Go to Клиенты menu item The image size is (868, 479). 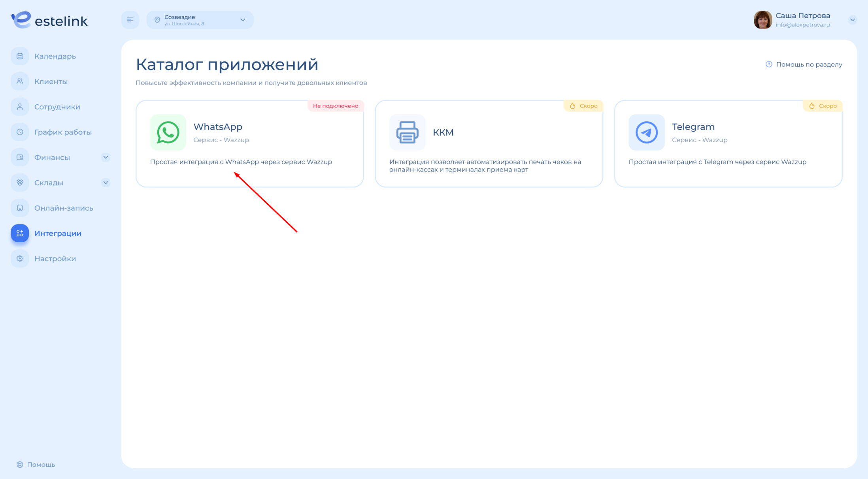point(51,81)
